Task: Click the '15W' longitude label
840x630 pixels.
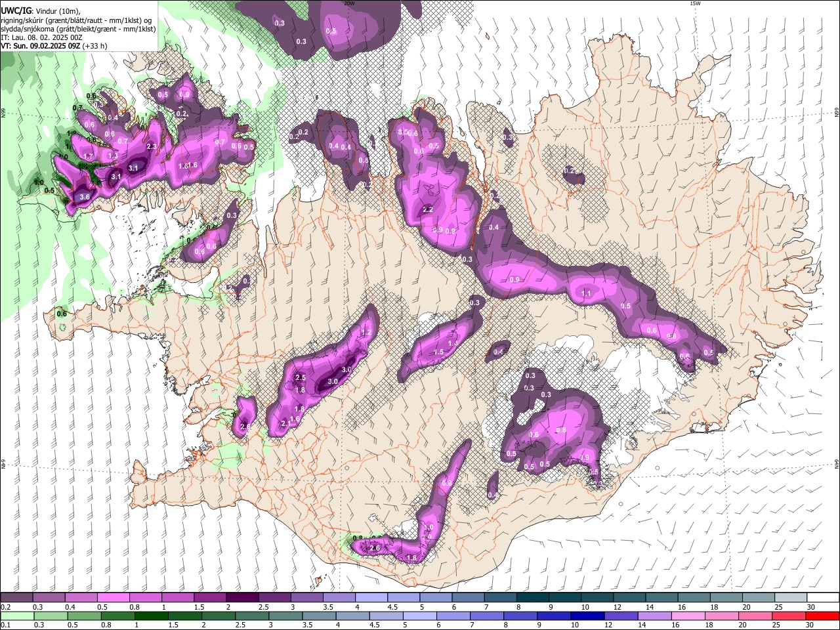Action: click(x=695, y=3)
